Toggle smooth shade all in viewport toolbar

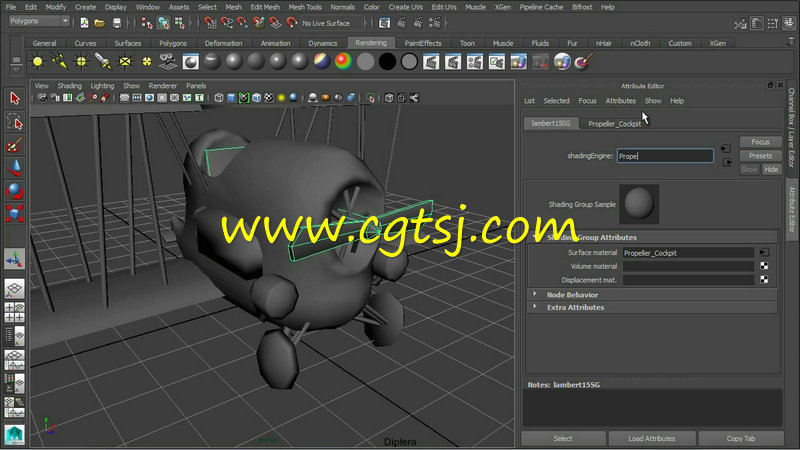pos(232,98)
